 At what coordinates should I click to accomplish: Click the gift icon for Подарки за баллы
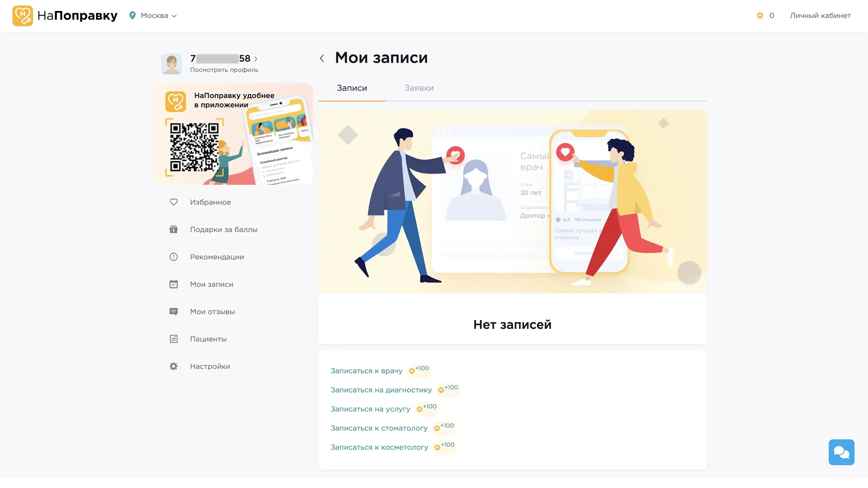coord(174,229)
